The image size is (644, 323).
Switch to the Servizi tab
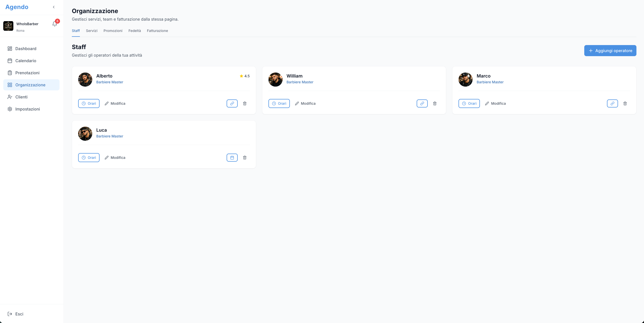click(x=91, y=31)
